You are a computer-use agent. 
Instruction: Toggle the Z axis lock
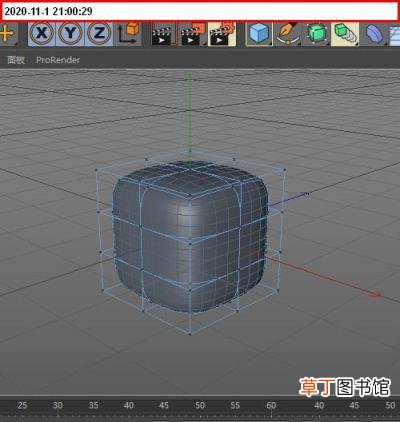click(x=99, y=34)
